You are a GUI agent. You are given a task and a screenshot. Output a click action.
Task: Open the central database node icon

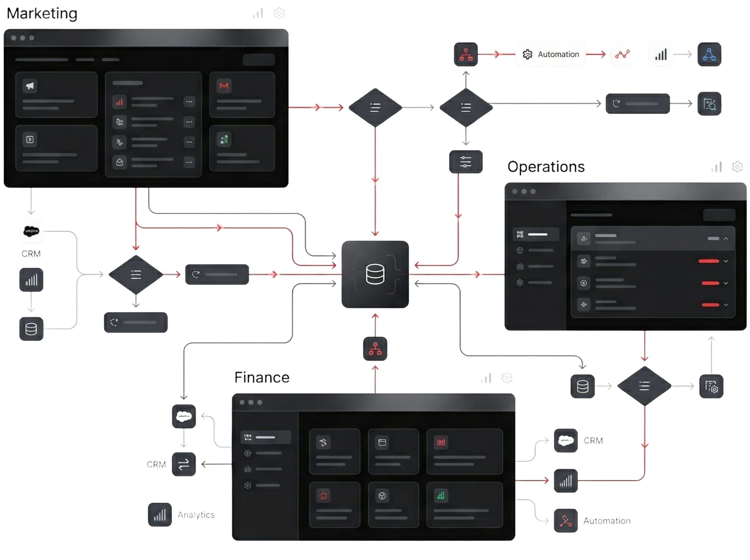[375, 274]
